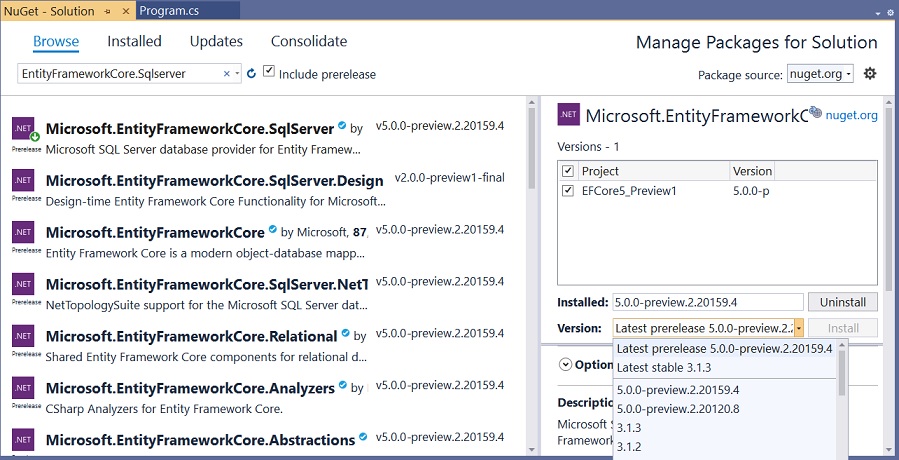Select Microsoft.EntityFrameworkCore.SqlServer package title
Image resolution: width=899 pixels, height=460 pixels.
[x=190, y=128]
